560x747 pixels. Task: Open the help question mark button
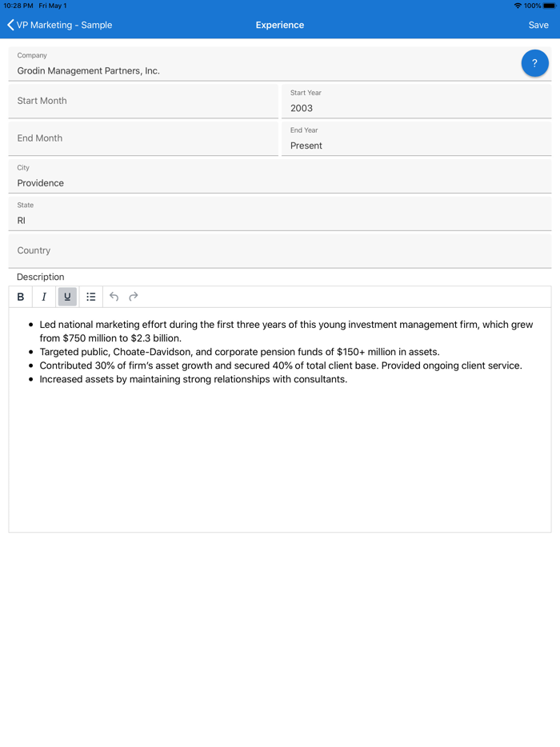(x=534, y=62)
